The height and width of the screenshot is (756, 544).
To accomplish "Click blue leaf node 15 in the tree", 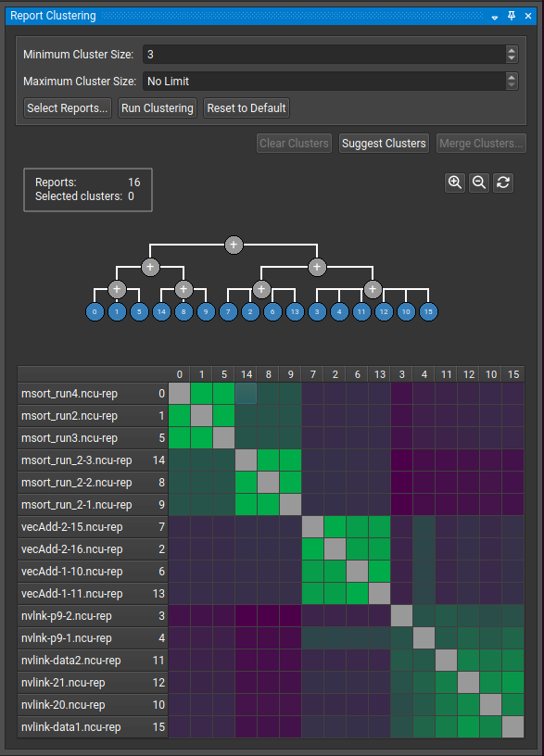I will 428,311.
